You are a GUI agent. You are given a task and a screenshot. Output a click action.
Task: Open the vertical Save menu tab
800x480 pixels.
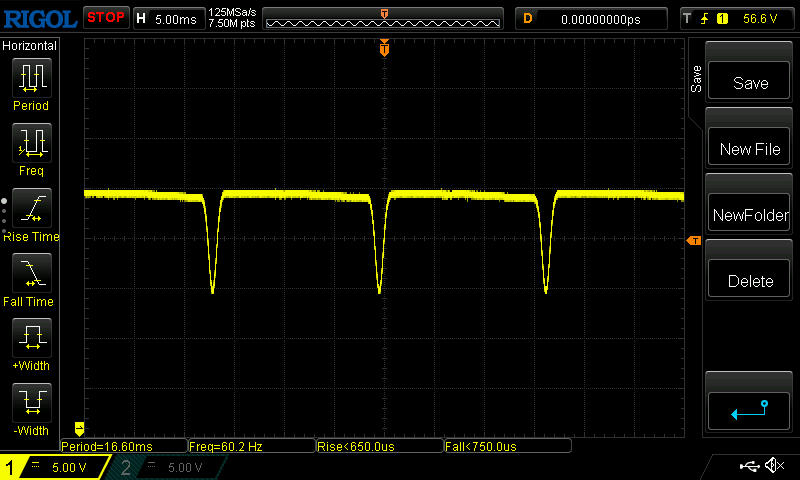tap(696, 80)
